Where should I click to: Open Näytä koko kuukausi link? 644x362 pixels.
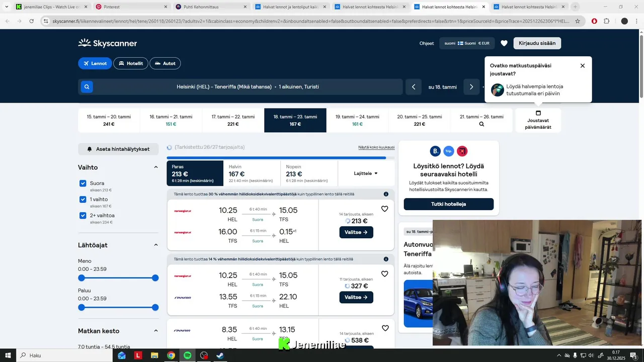(376, 147)
